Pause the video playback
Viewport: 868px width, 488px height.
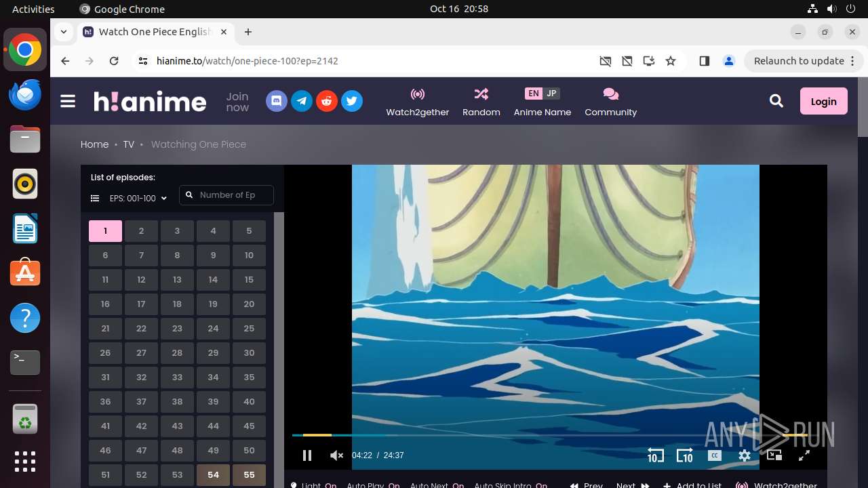307,455
